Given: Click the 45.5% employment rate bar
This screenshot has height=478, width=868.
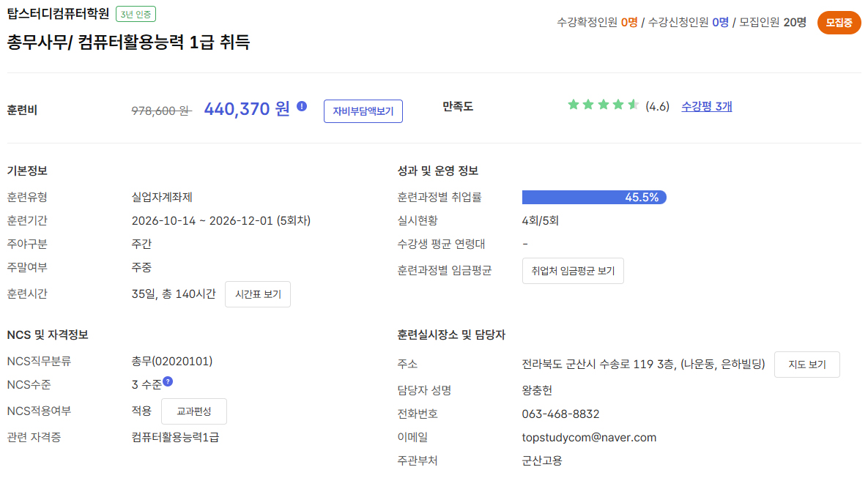Looking at the screenshot, I should 594,198.
